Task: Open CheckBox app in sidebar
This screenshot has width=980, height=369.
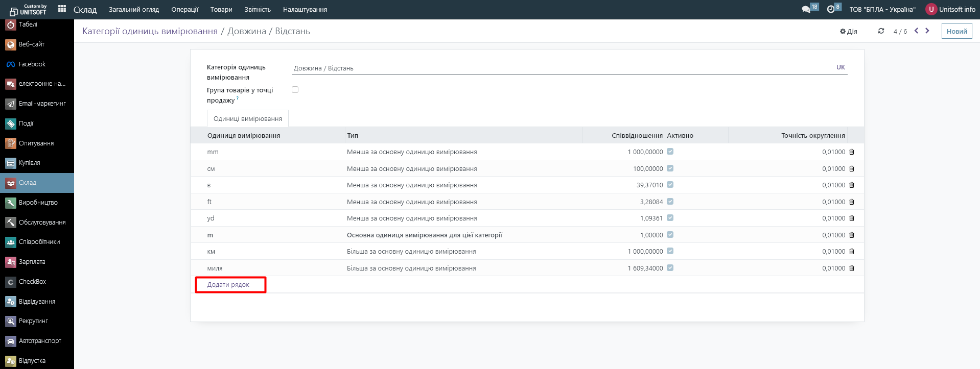Action: 32,282
